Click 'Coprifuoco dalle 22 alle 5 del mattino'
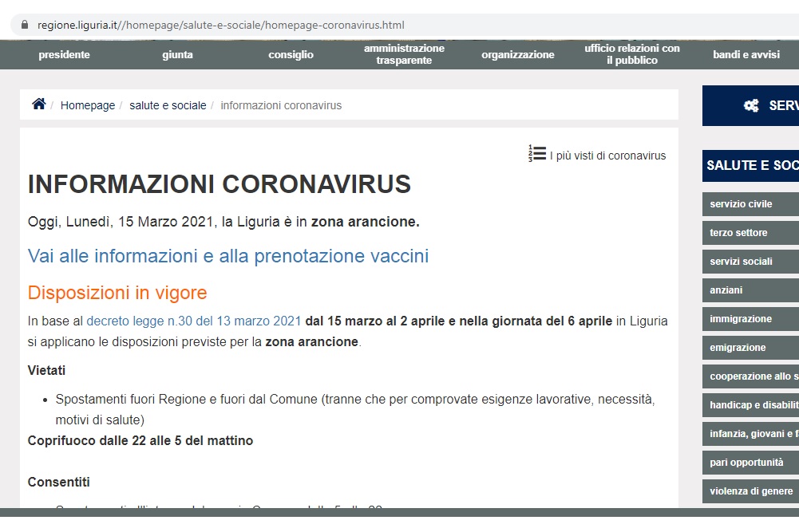Screen dimensions: 799x532 click(140, 440)
